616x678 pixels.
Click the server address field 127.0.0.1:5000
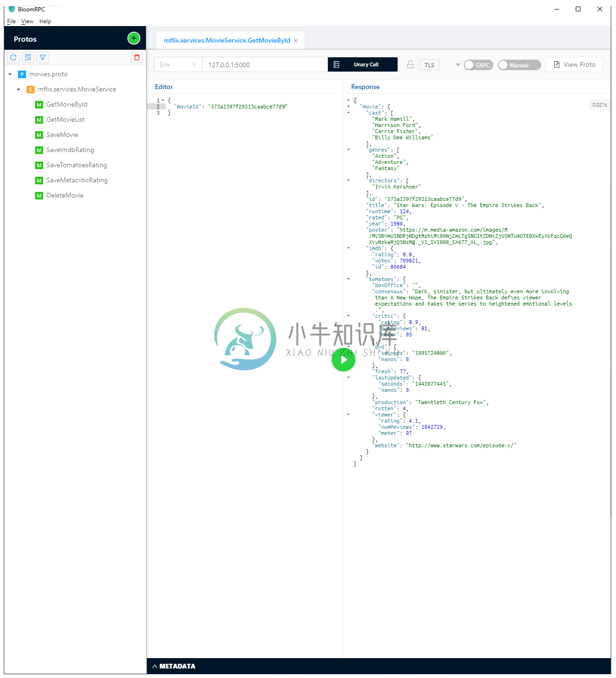click(x=265, y=64)
